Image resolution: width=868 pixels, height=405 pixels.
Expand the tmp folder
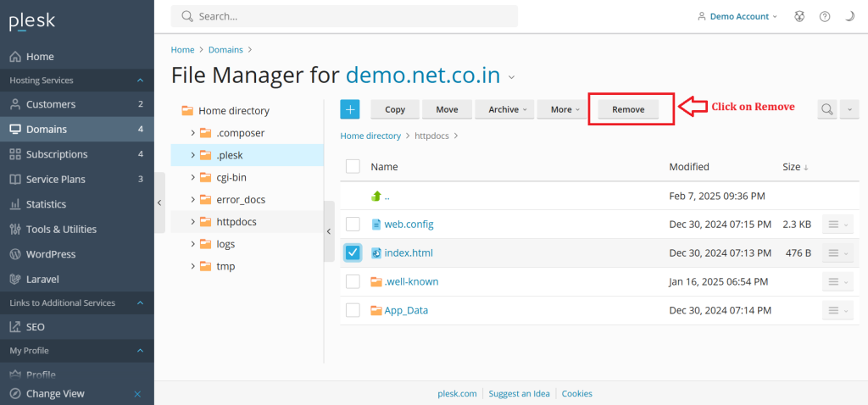(192, 266)
